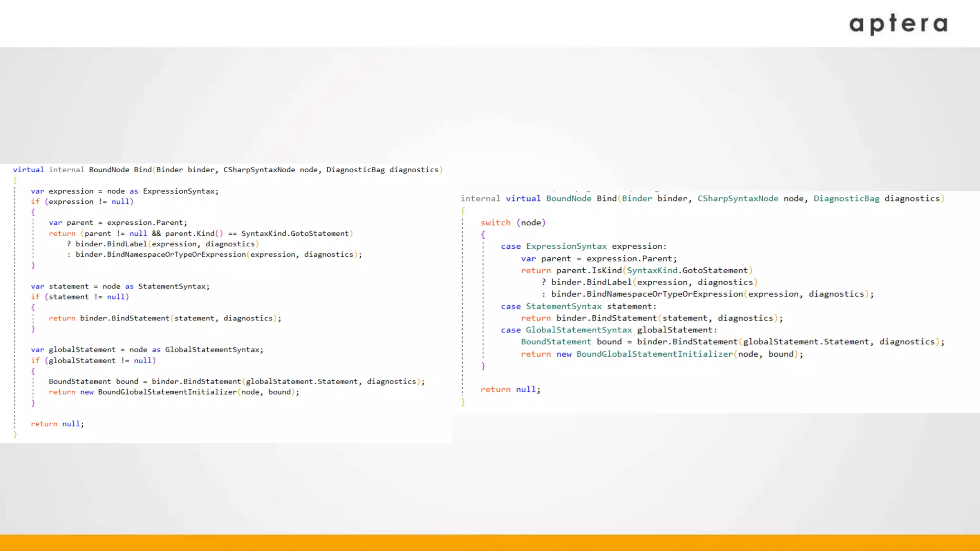
Task: Click 'if (expression != null)' in left code
Action: 82,202
